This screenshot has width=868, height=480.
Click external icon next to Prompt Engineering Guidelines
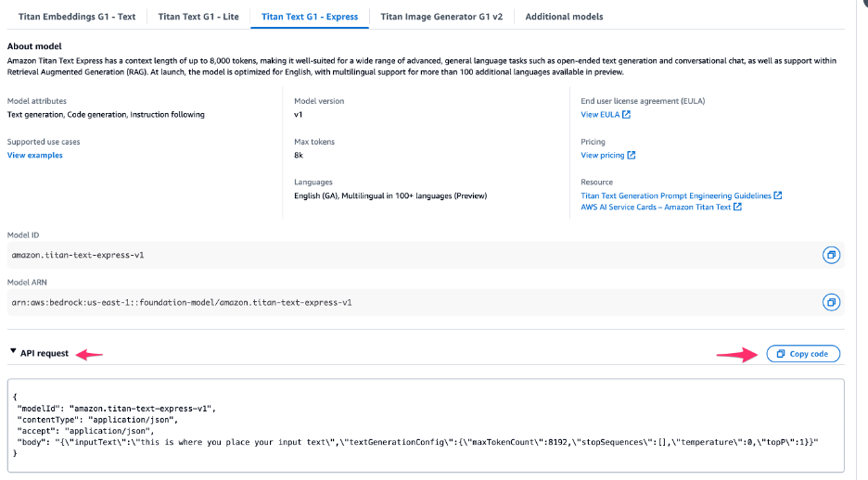778,196
